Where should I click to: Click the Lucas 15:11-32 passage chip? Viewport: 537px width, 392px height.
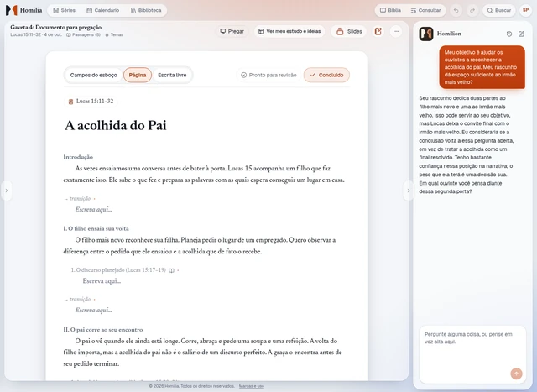coord(91,101)
